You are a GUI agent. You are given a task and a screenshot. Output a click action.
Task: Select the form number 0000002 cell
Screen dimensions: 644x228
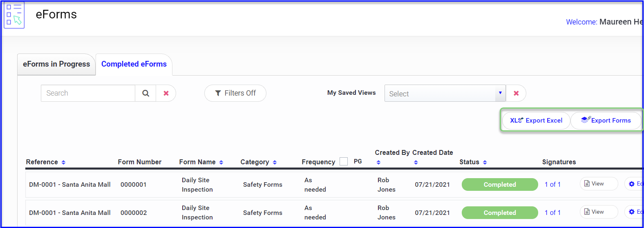point(133,212)
